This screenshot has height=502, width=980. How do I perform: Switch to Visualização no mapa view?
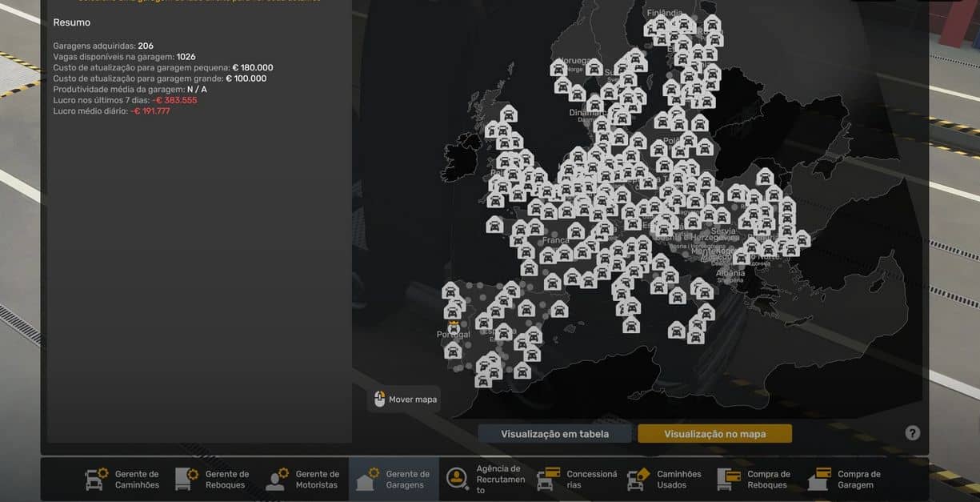tap(714, 434)
